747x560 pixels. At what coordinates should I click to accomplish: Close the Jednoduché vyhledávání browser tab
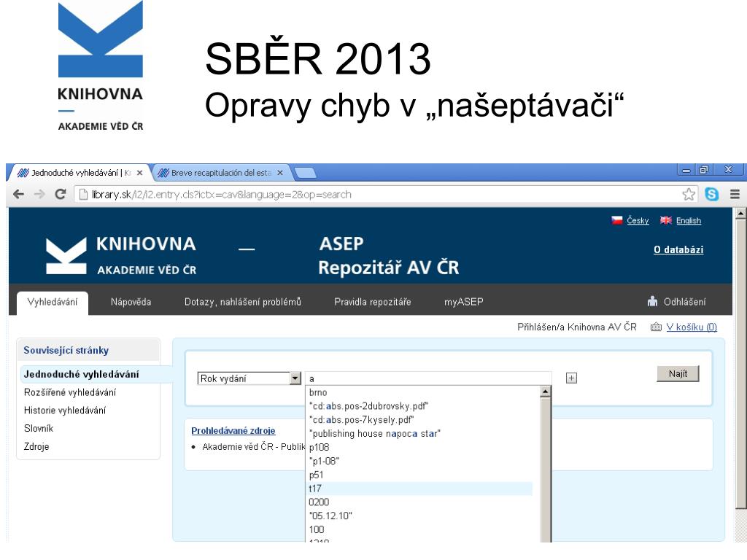139,173
